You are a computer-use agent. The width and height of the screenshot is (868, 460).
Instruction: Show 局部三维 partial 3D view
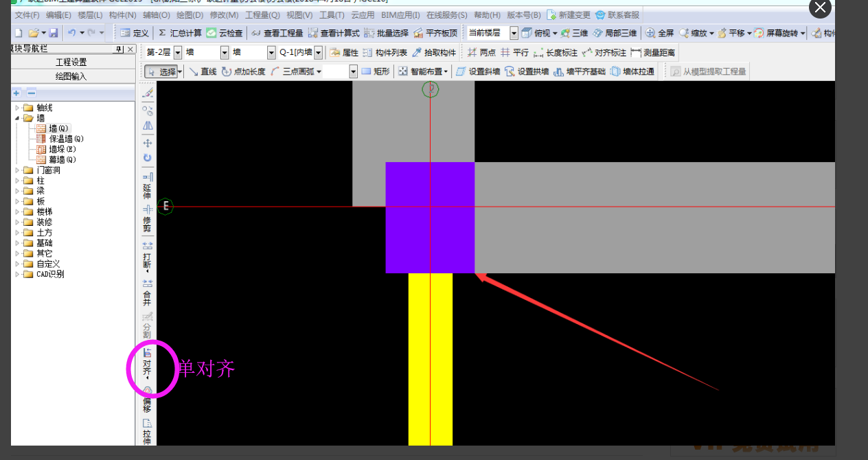pos(615,33)
